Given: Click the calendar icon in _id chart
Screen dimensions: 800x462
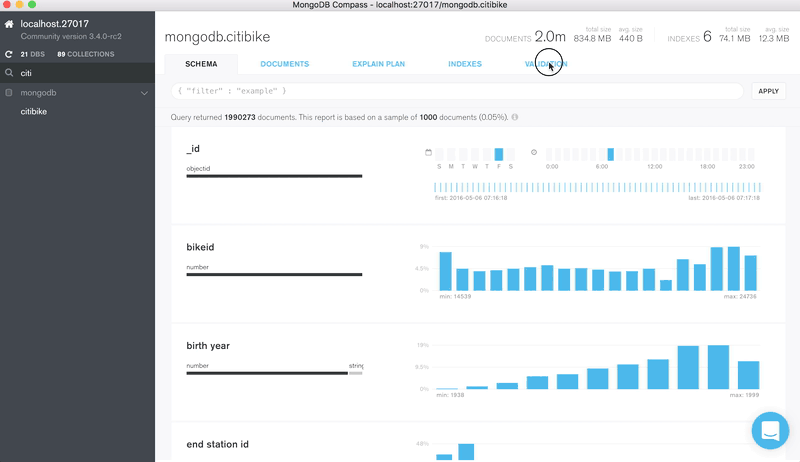Looking at the screenshot, I should (428, 152).
